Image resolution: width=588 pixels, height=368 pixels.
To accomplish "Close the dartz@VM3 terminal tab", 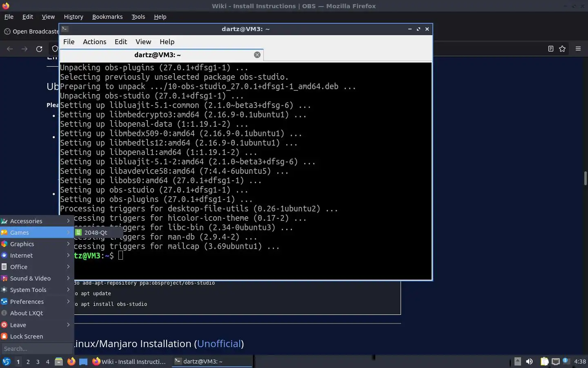I will 257,55.
